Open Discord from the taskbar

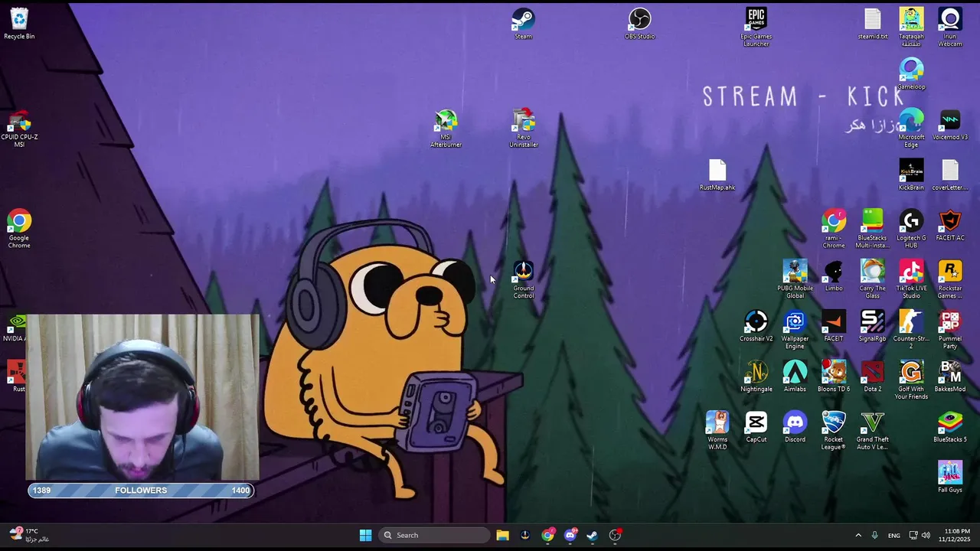[570, 535]
